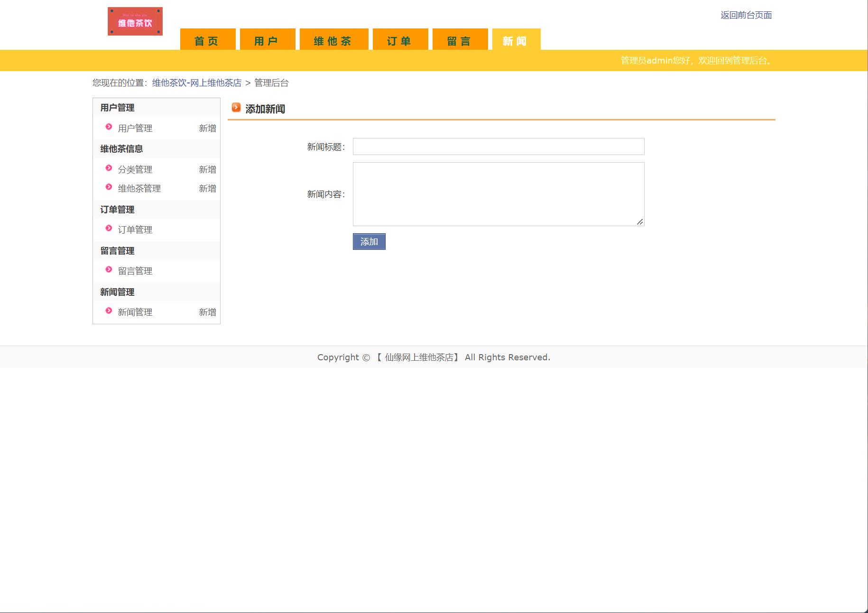The height and width of the screenshot is (613, 868).
Task: Click the 返回前台页面 link
Action: point(746,15)
